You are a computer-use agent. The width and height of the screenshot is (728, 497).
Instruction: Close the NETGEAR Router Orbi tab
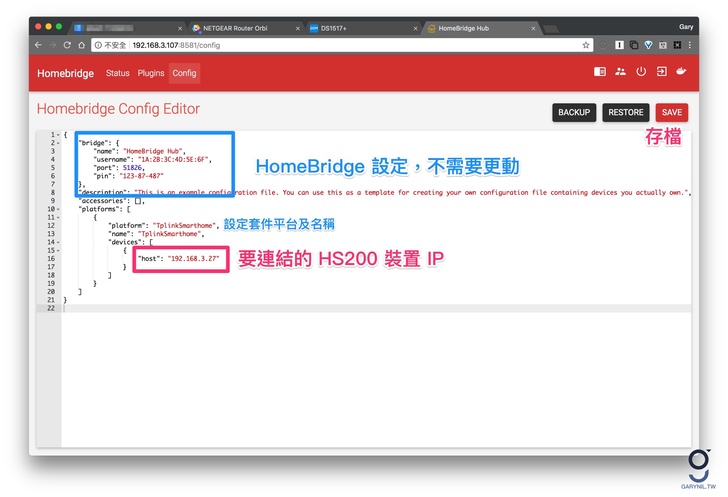[x=298, y=28]
